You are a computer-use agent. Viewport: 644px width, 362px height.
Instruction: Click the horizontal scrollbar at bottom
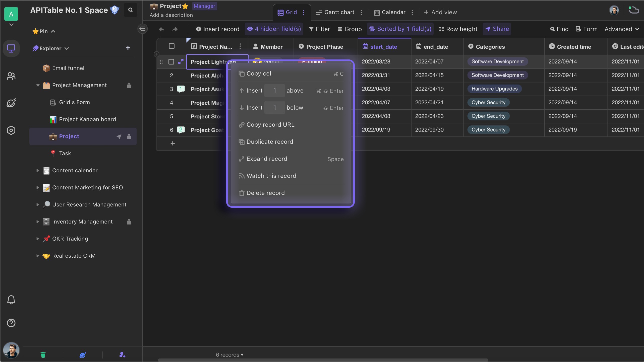click(323, 360)
